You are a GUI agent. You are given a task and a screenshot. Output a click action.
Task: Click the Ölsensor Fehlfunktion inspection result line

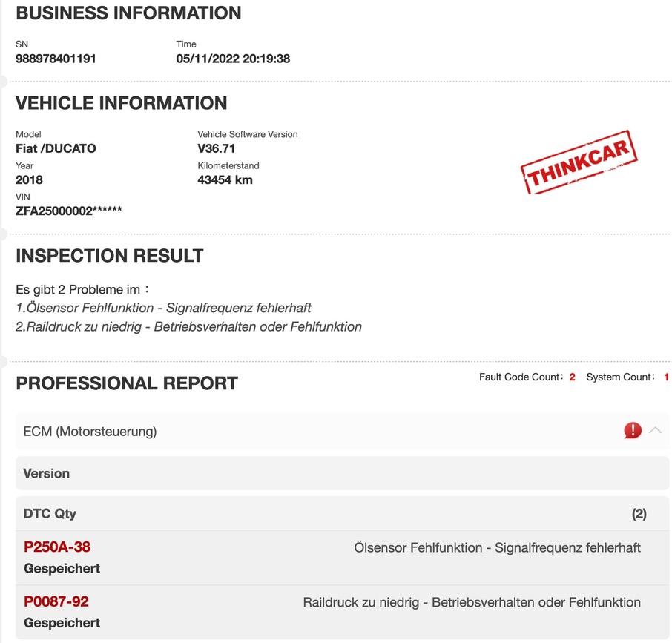[x=163, y=308]
